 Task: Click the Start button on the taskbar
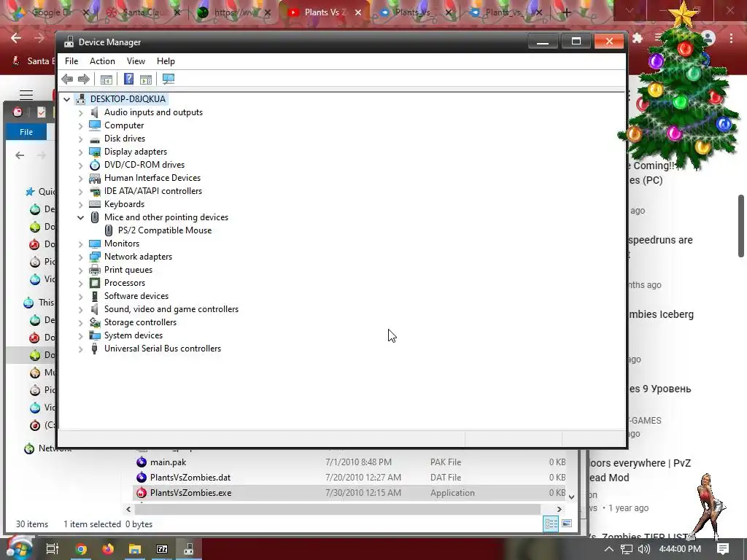(x=19, y=549)
